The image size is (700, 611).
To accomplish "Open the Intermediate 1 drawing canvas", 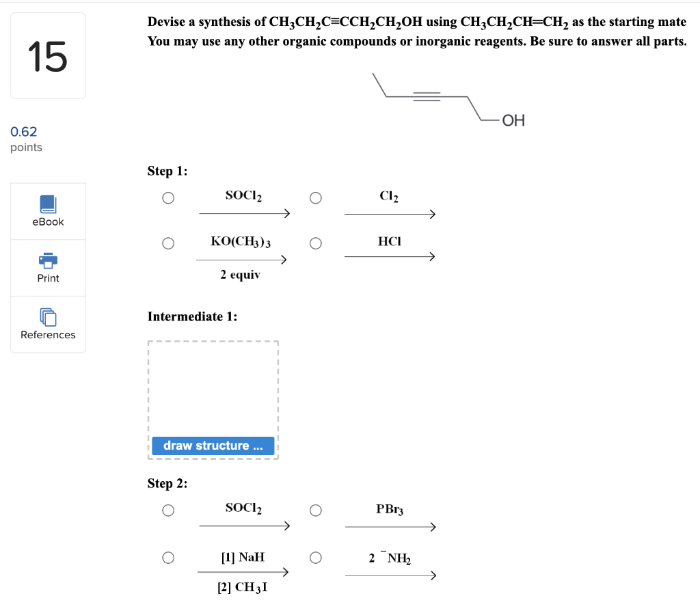I will tap(213, 390).
